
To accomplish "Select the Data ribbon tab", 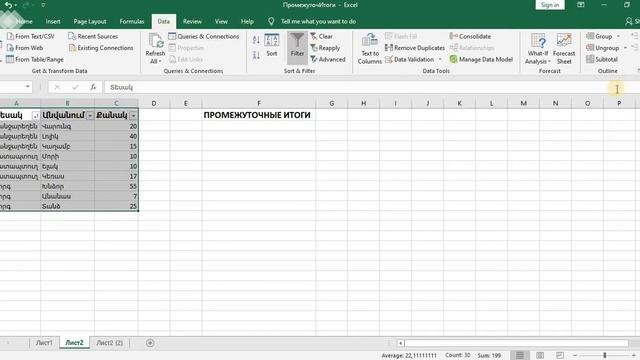I will point(164,21).
